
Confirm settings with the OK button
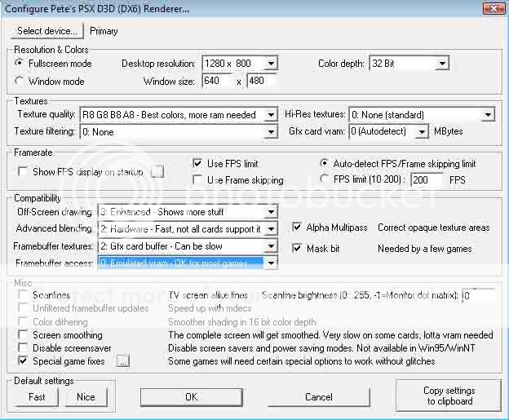tap(191, 397)
